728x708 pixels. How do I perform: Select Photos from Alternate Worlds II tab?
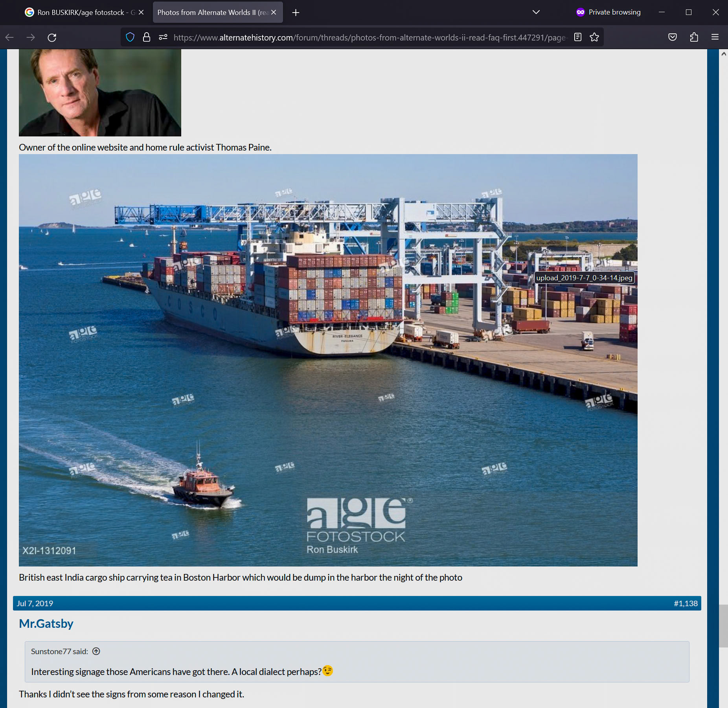pyautogui.click(x=213, y=13)
